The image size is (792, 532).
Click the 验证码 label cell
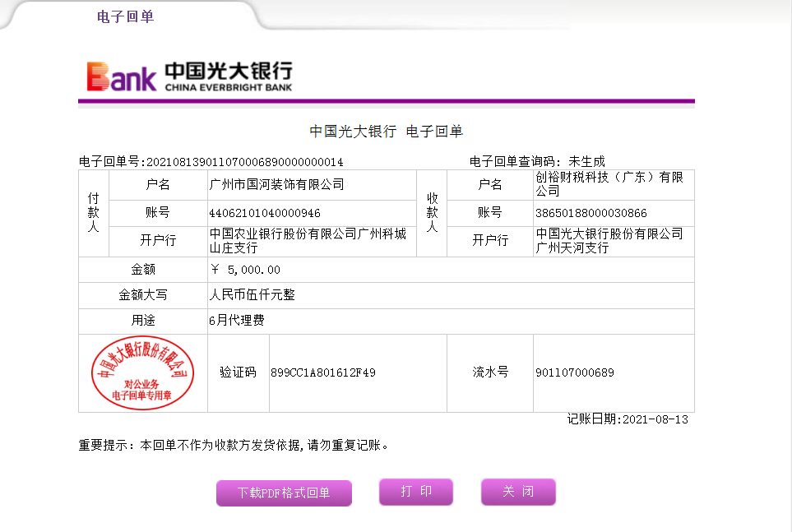[238, 372]
